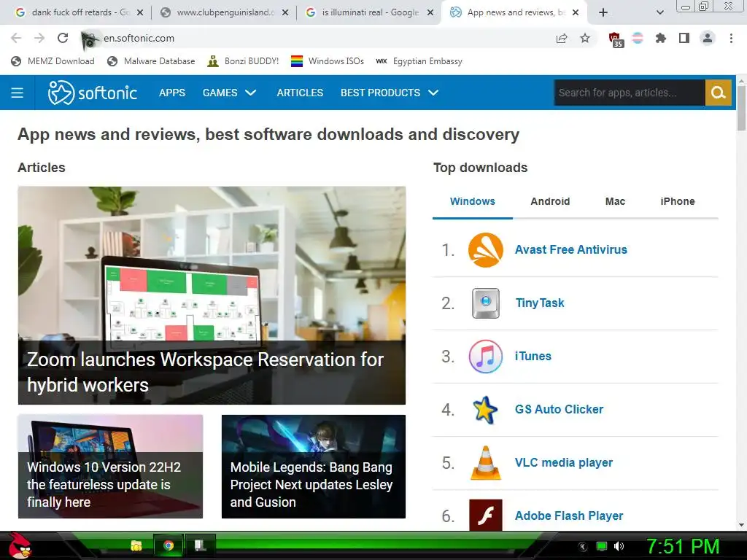Image resolution: width=747 pixels, height=560 pixels.
Task: Click the VLC traffic cone icon
Action: tap(485, 463)
